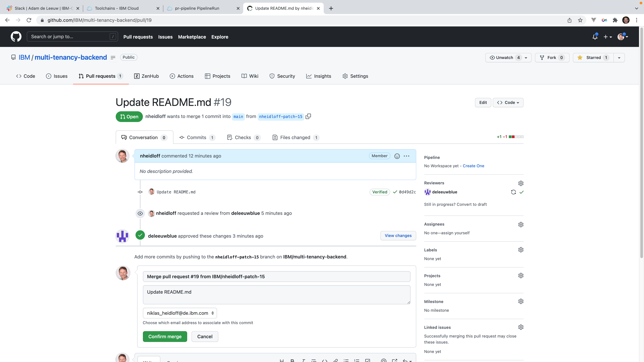Viewport: 644px width, 362px height.
Task: Click the merge commit title field
Action: (x=277, y=277)
